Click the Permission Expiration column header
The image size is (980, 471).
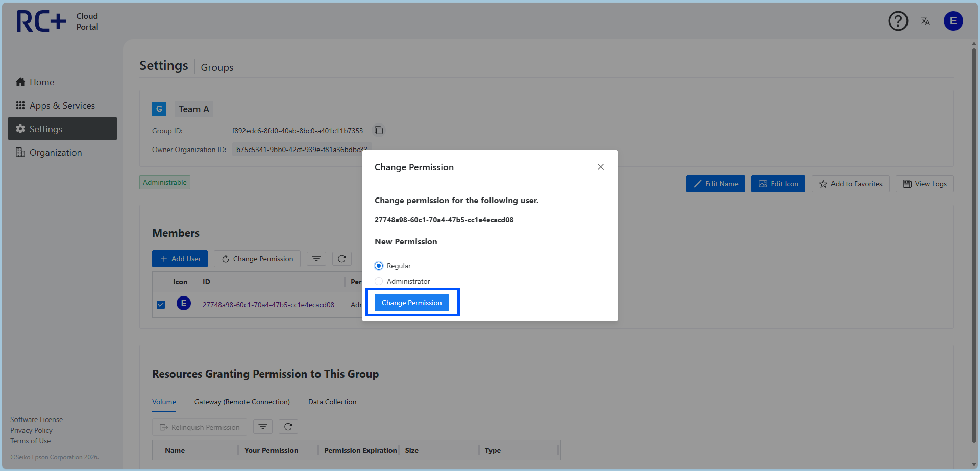coord(360,450)
